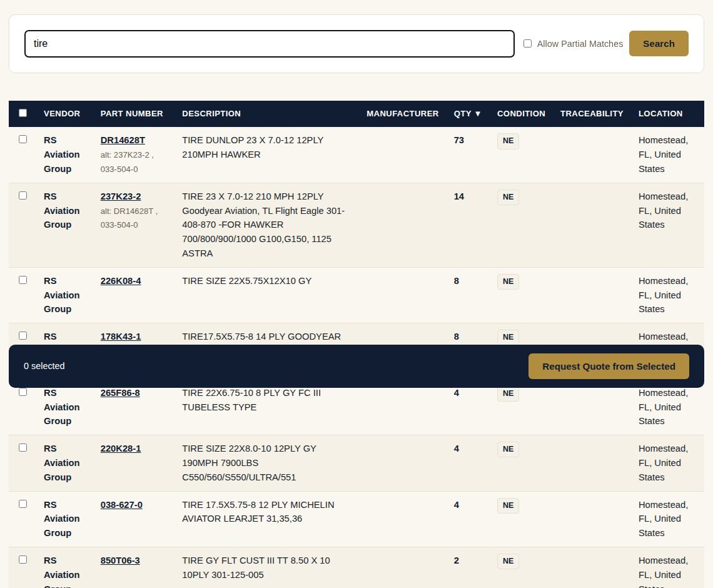Image resolution: width=713 pixels, height=588 pixels.
Task: Open part number link 265F86-8
Action: pos(120,393)
